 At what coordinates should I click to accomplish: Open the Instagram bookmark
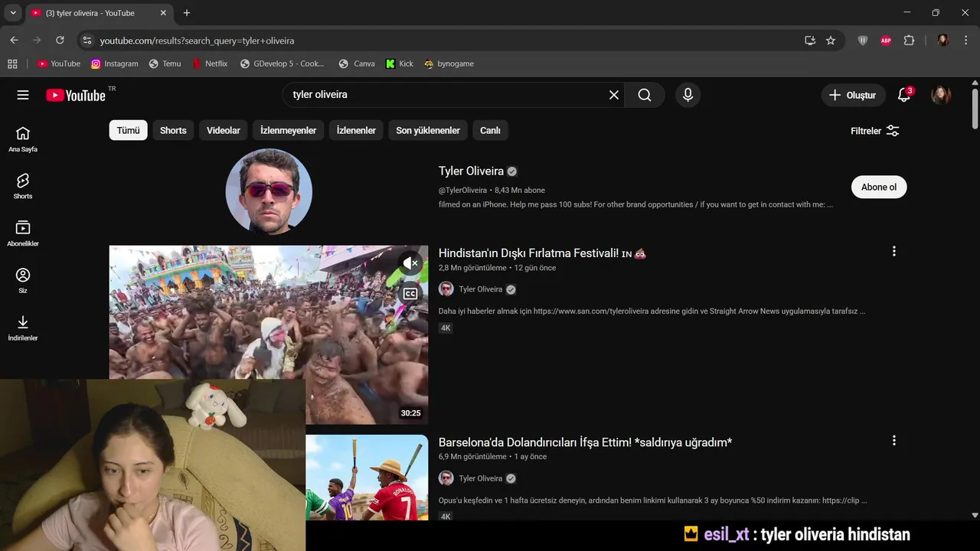tap(115, 64)
